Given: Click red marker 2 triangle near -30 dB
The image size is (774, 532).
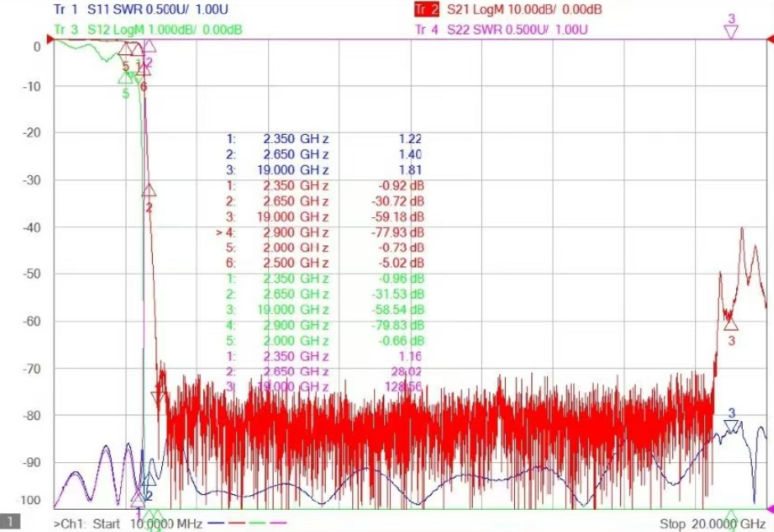Looking at the screenshot, I should pos(149,191).
